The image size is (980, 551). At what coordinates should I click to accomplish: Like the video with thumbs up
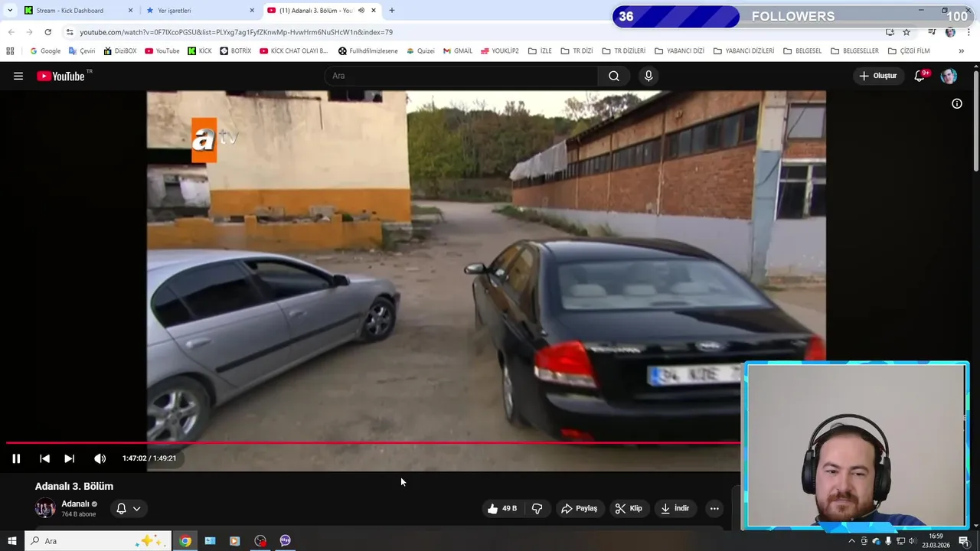[502, 508]
